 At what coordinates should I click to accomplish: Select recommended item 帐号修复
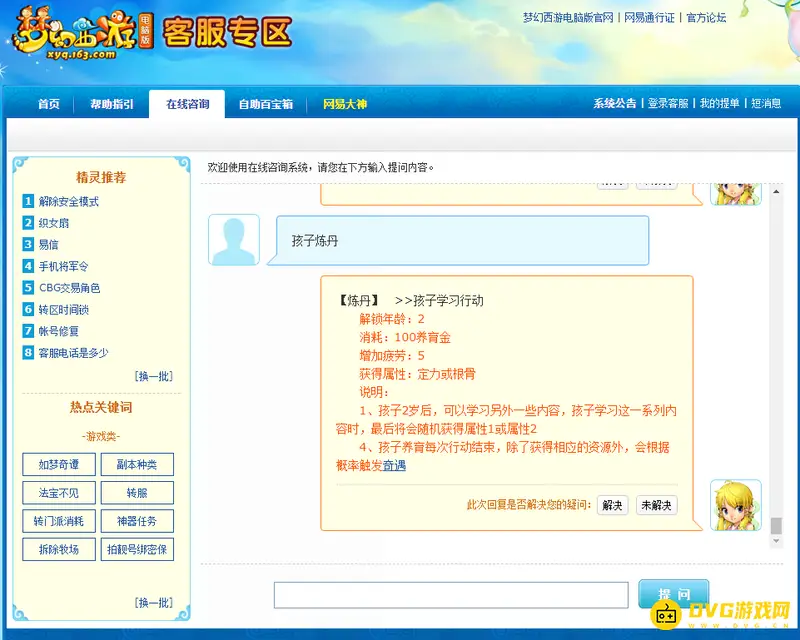point(59,331)
